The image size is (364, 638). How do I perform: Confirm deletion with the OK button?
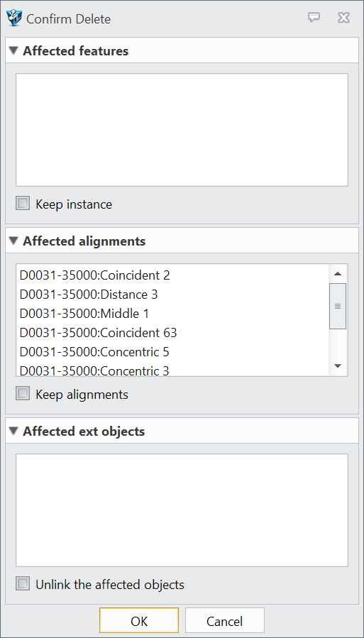pyautogui.click(x=139, y=620)
